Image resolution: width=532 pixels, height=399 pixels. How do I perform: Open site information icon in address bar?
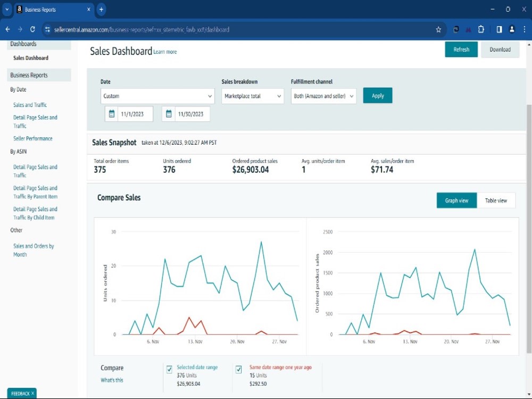47,29
